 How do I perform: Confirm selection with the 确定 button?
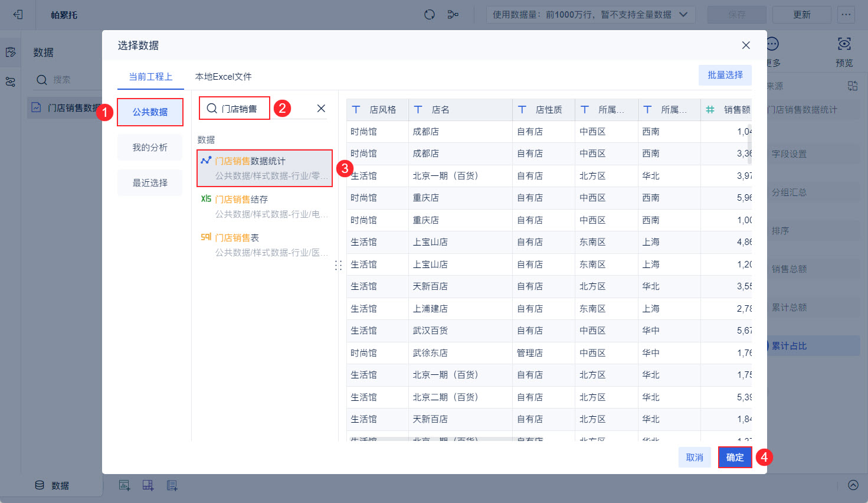(735, 458)
